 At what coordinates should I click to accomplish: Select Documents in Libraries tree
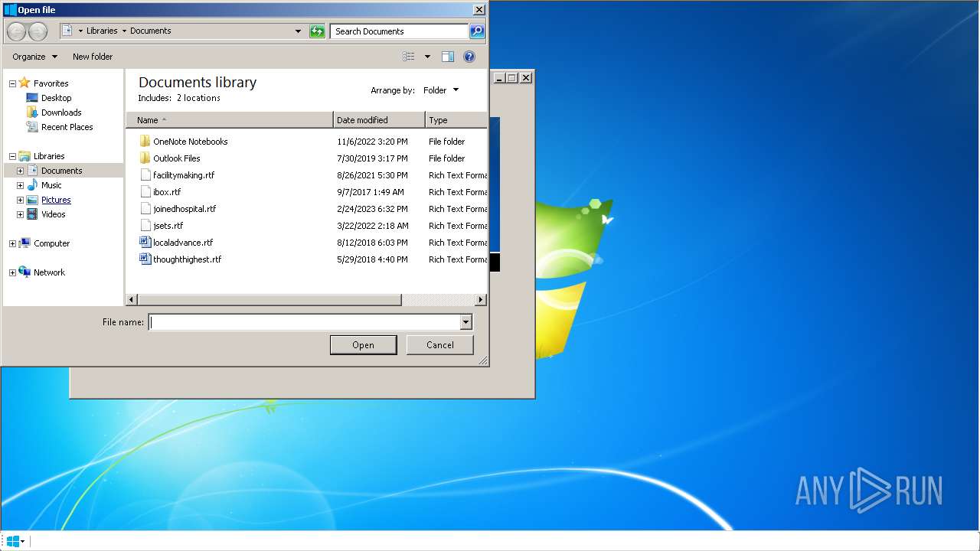click(x=61, y=171)
